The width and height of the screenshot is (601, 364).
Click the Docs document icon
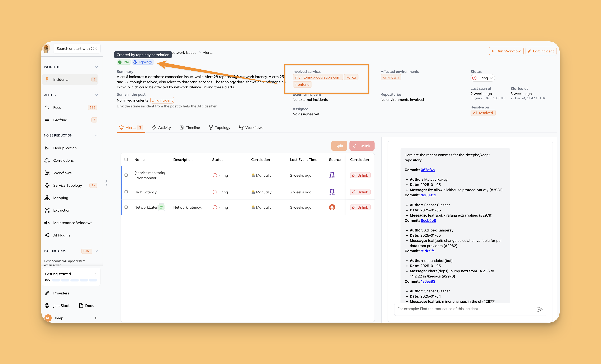click(x=81, y=306)
